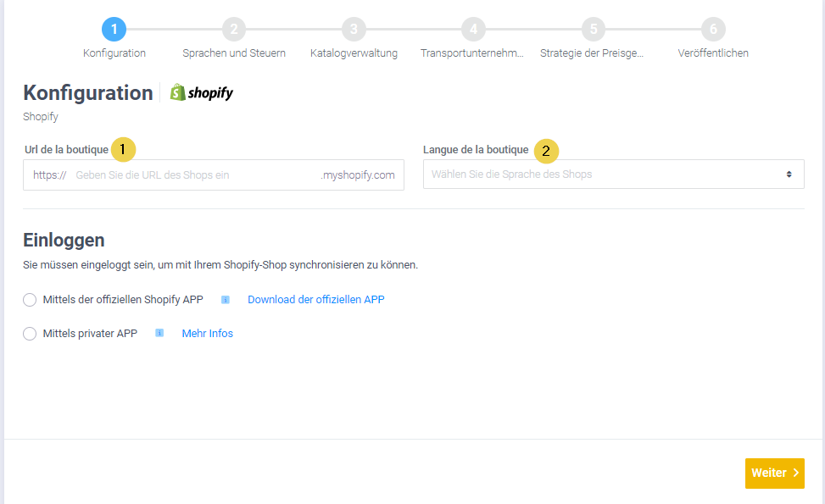Click the Weiter button
825x504 pixels.
pos(774,474)
